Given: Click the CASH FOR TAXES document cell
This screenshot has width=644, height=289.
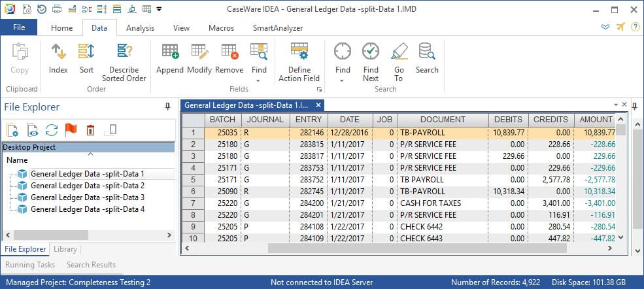Looking at the screenshot, I should (443, 203).
